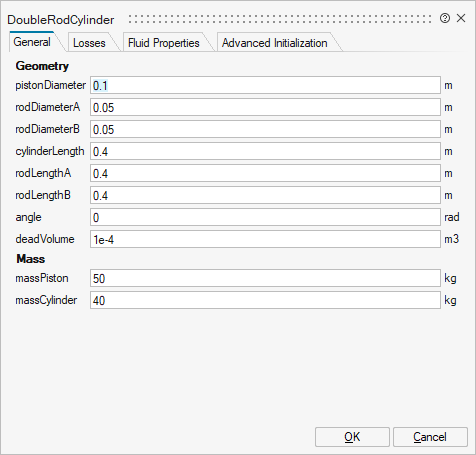Edit the angle field in radians
476x455 pixels.
click(265, 217)
